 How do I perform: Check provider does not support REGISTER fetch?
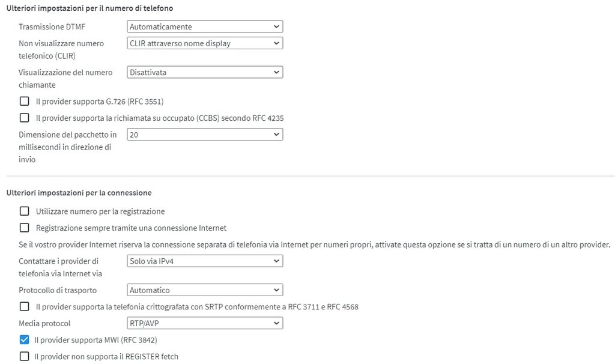25,357
